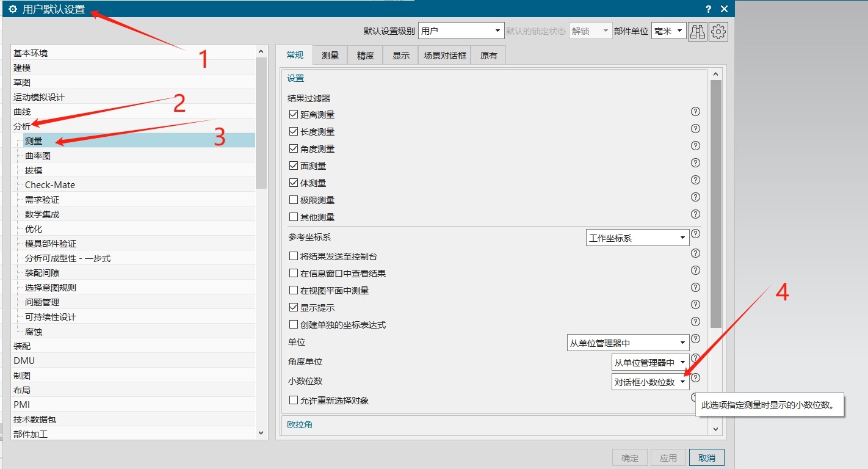868x469 pixels.
Task: Switch to the 显示 tab
Action: click(401, 56)
